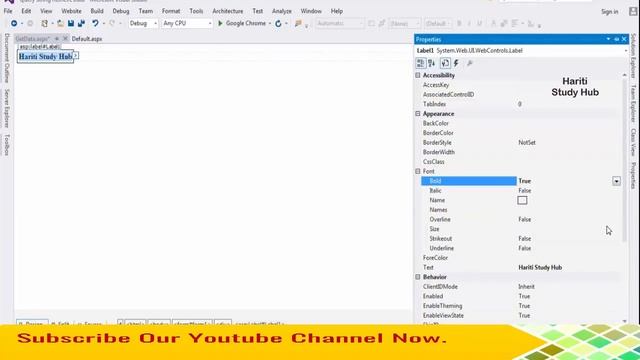Open the Build menu
Image resolution: width=640 pixels, height=360 pixels.
tap(97, 11)
